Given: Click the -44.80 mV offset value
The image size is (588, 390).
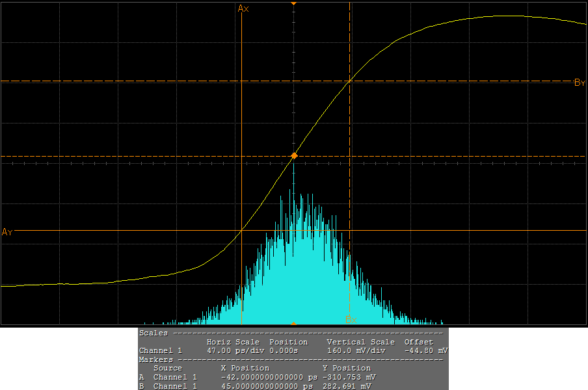Looking at the screenshot, I should coord(425,350).
